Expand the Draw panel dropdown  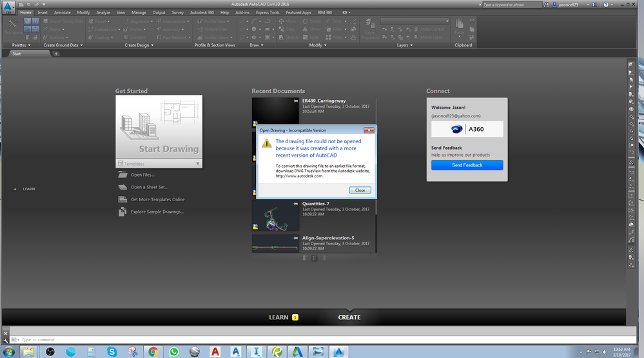tap(257, 45)
